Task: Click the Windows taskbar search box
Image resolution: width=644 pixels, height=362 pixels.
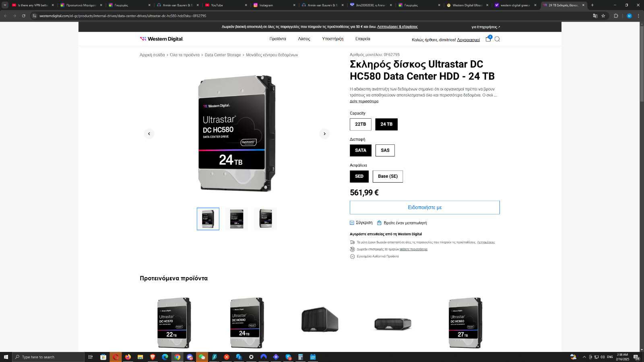Action: click(x=48, y=357)
